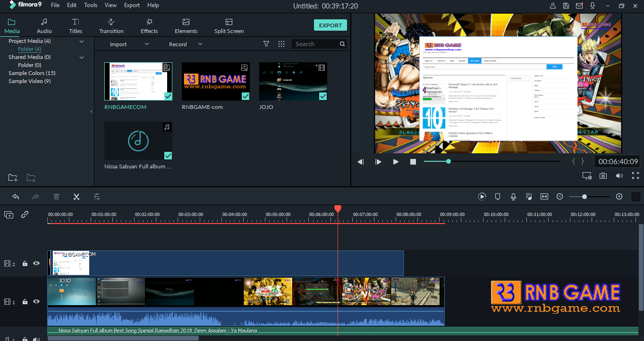Stop the preview playback
Screen dimensions: 644x341
[413, 162]
